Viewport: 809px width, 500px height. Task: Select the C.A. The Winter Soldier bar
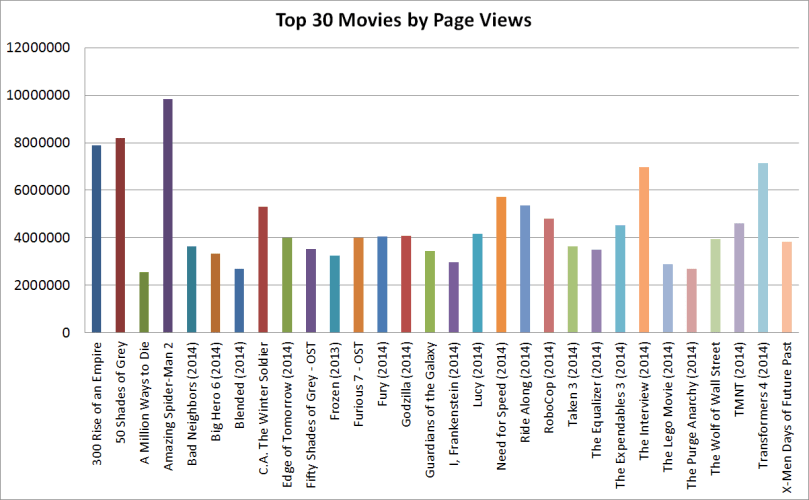click(263, 270)
